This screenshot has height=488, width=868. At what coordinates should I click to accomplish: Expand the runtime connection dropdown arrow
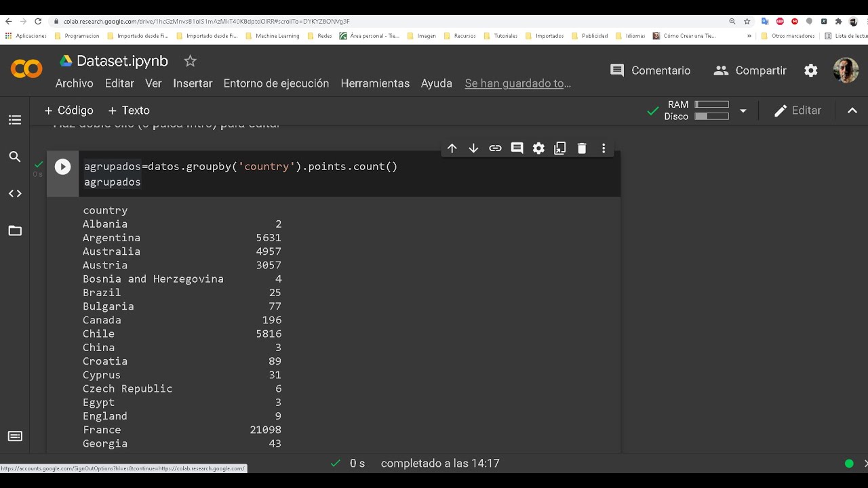point(743,110)
